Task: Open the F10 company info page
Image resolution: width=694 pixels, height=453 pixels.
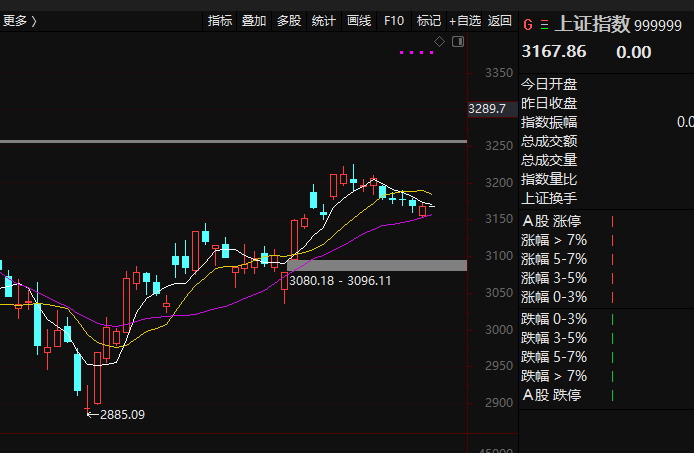Action: [394, 21]
